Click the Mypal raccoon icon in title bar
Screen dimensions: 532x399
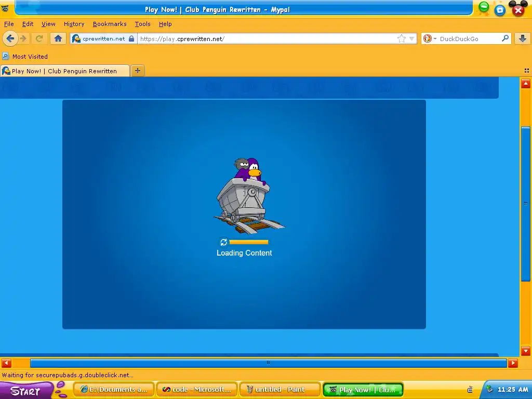tap(5, 9)
